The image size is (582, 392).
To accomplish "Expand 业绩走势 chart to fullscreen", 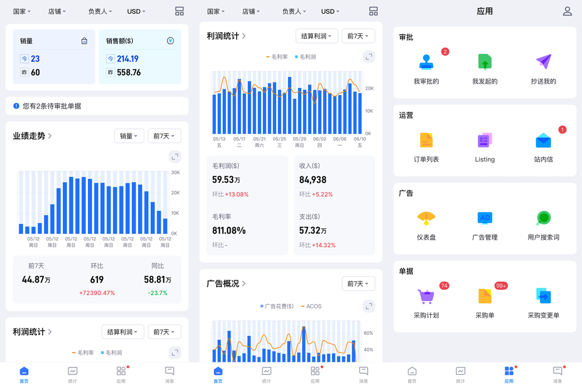I will tap(175, 157).
